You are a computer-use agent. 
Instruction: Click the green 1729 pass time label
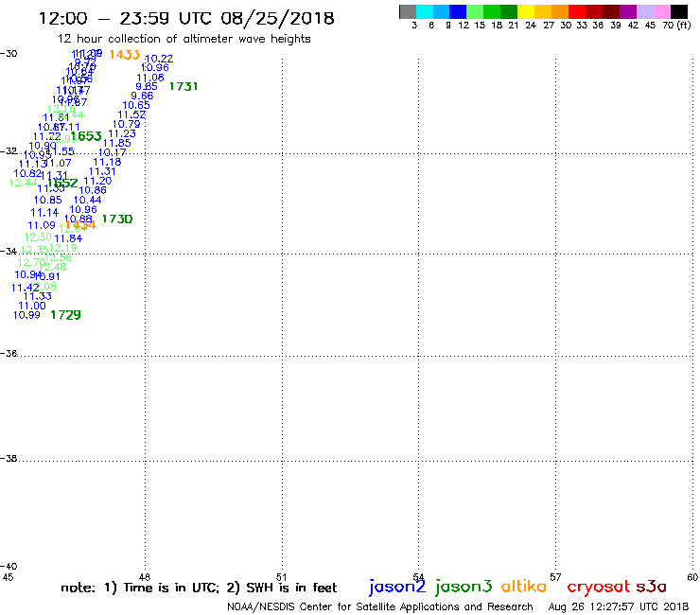65,315
